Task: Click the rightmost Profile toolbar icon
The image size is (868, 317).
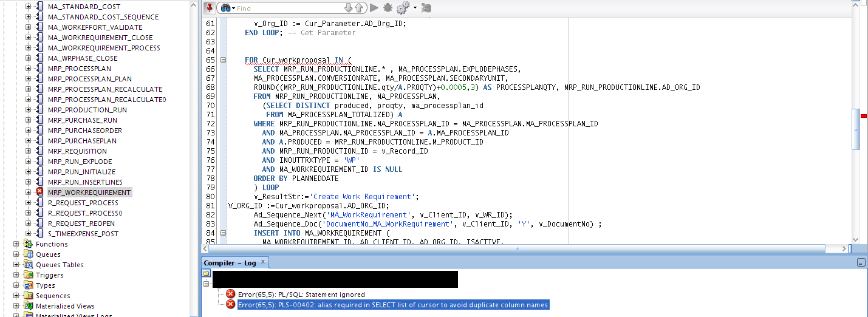Action: click(426, 8)
